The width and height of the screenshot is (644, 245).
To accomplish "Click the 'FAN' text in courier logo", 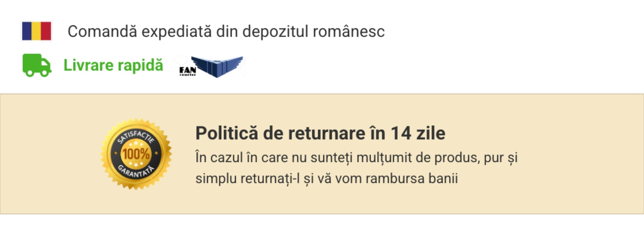I will tap(187, 70).
